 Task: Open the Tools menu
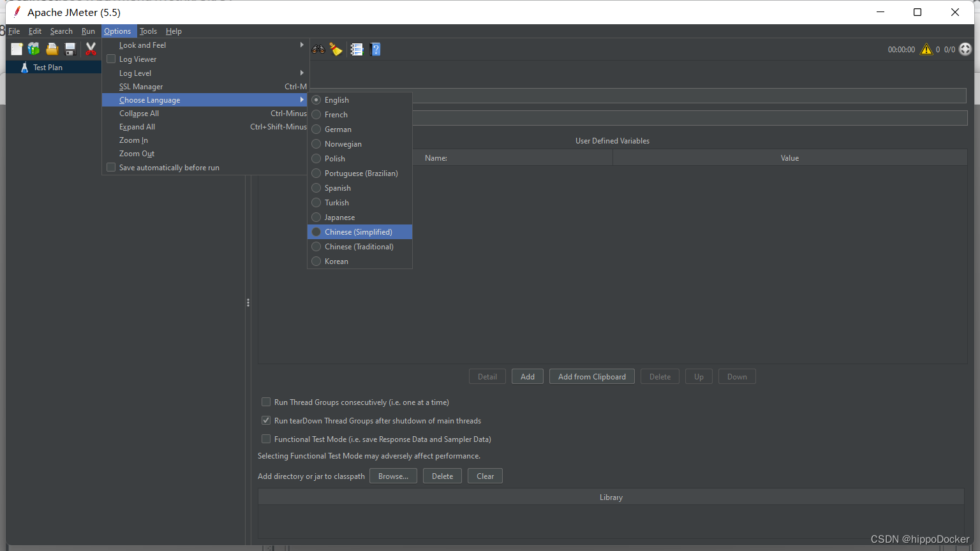pyautogui.click(x=148, y=31)
